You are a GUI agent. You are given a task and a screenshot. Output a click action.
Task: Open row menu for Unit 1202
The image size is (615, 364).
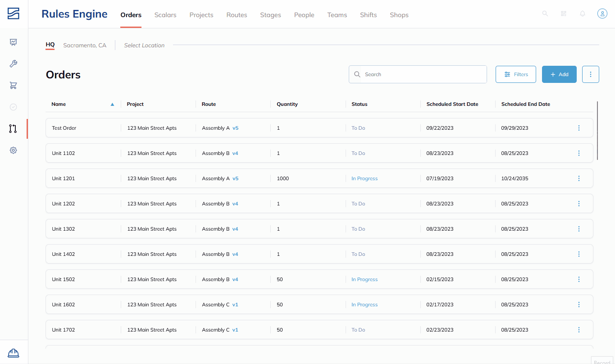point(579,204)
